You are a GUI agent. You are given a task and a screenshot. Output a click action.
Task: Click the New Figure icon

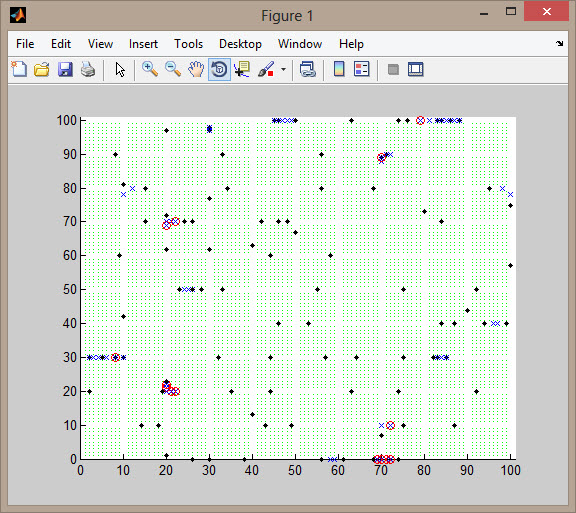pos(19,69)
